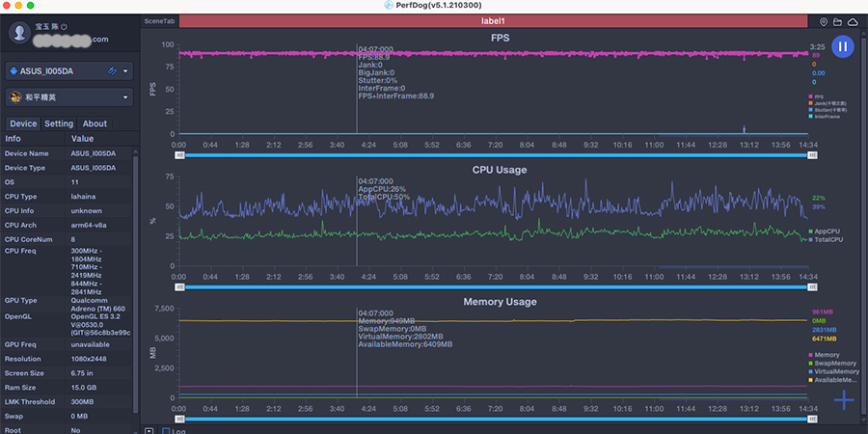Select the Ram Size value 15.0 GB
Viewport: 868px width, 434px height.
tap(85, 388)
